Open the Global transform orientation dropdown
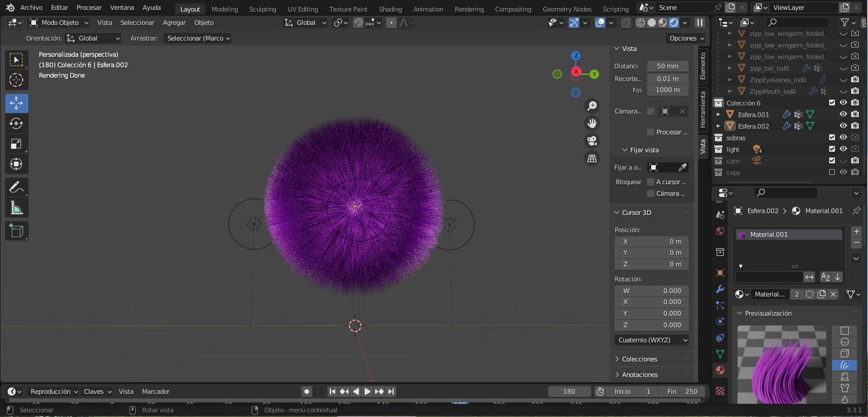This screenshot has width=868, height=417. 306,23
